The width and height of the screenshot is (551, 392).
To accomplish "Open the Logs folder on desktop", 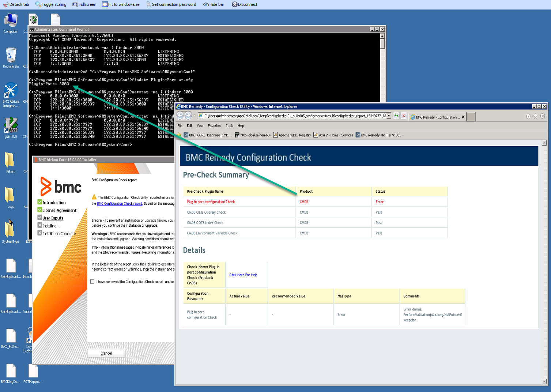I will coord(11,198).
